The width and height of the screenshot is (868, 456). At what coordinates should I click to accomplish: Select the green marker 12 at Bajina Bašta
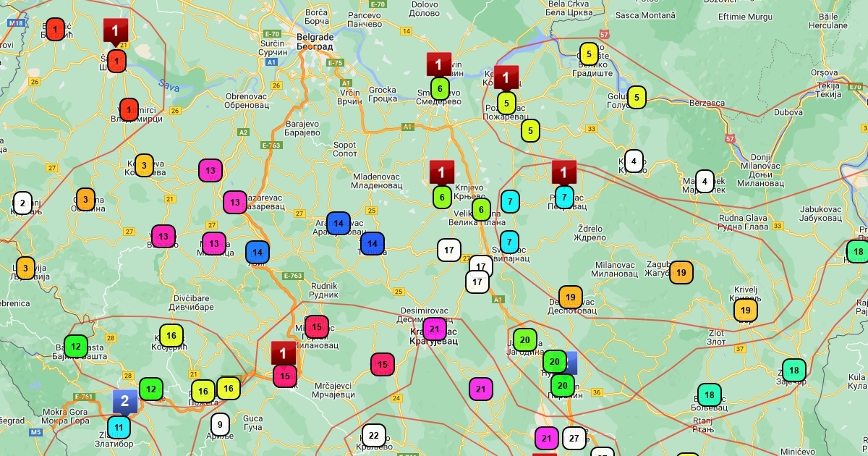[x=75, y=346]
